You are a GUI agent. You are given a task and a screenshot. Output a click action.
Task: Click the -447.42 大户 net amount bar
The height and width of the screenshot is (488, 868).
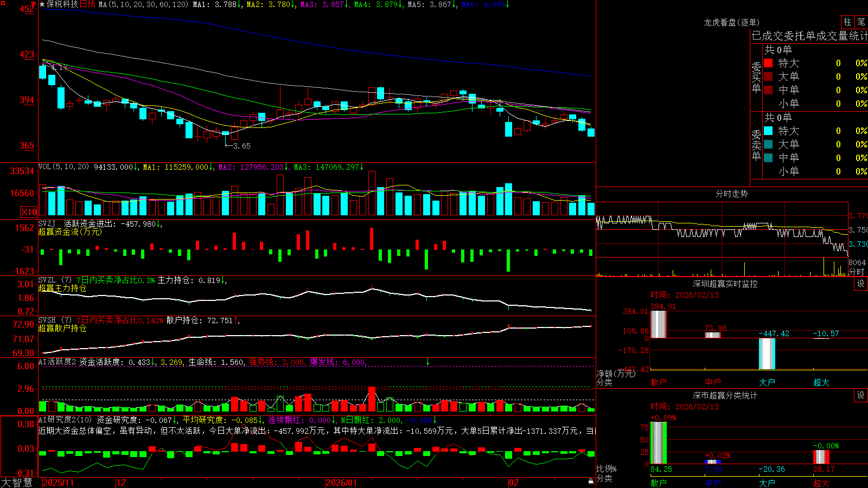[767, 354]
